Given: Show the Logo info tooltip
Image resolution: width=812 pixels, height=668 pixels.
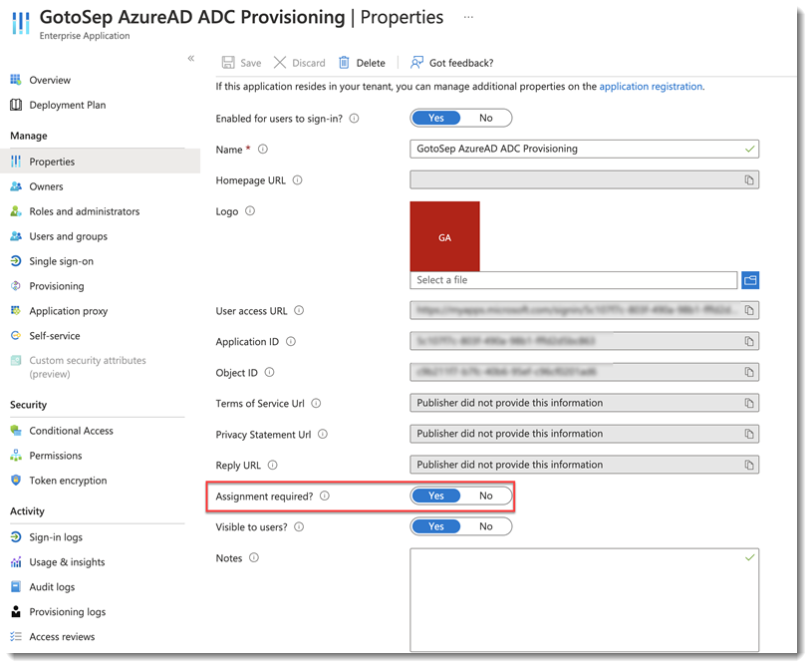Looking at the screenshot, I should click(250, 211).
